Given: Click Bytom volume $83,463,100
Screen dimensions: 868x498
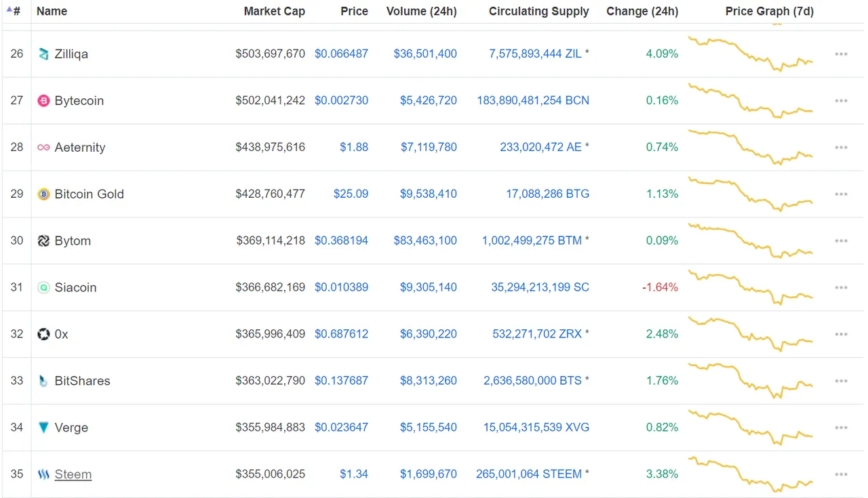Looking at the screenshot, I should tap(425, 241).
